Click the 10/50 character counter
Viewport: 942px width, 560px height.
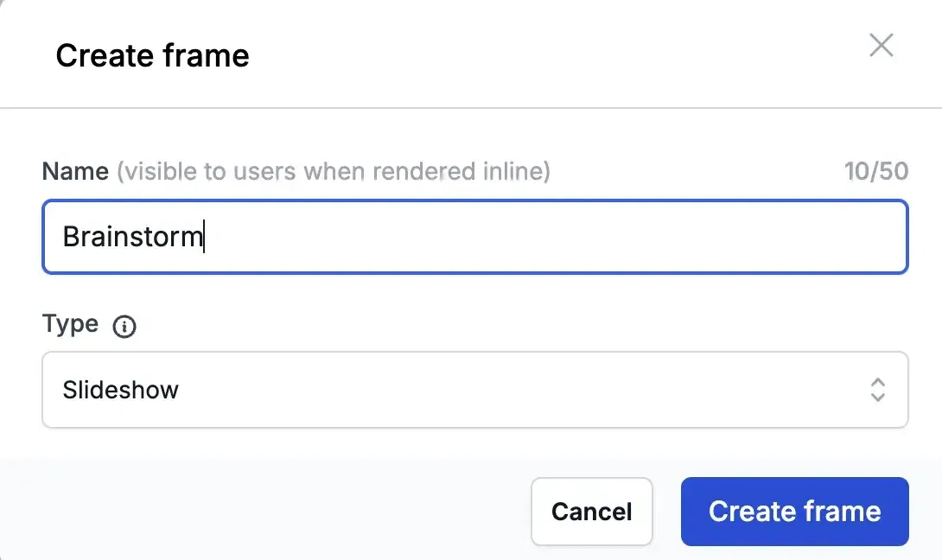(x=876, y=171)
